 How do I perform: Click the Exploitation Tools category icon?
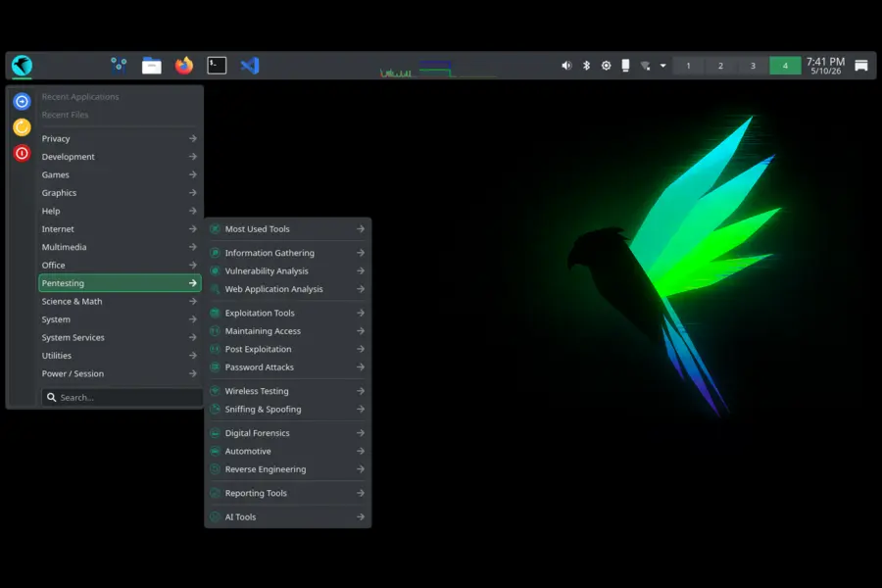(x=215, y=313)
